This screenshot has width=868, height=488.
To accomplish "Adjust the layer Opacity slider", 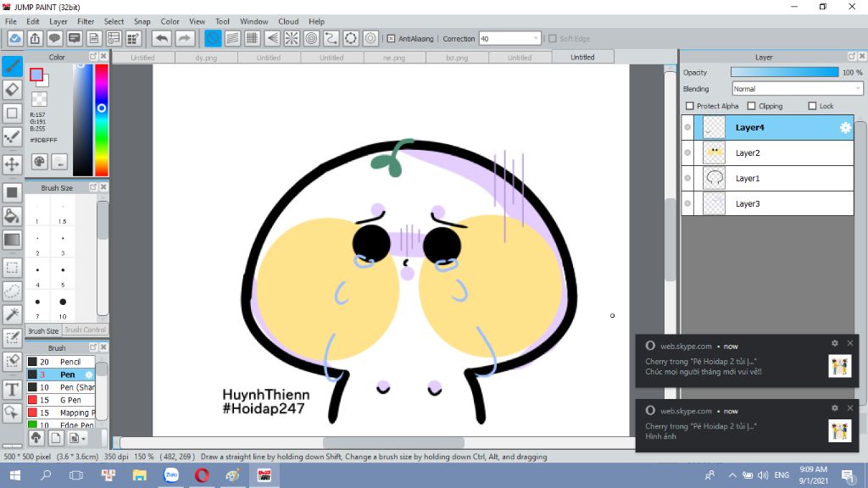I will [784, 73].
